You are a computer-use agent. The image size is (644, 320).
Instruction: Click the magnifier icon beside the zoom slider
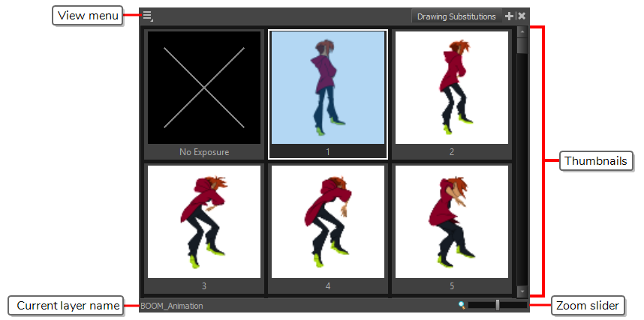coord(462,305)
